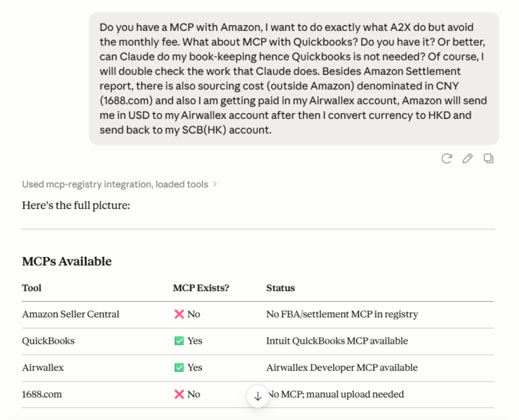Select the 'QuickBooks' table cell
Screen dimensions: 519x420
point(48,341)
